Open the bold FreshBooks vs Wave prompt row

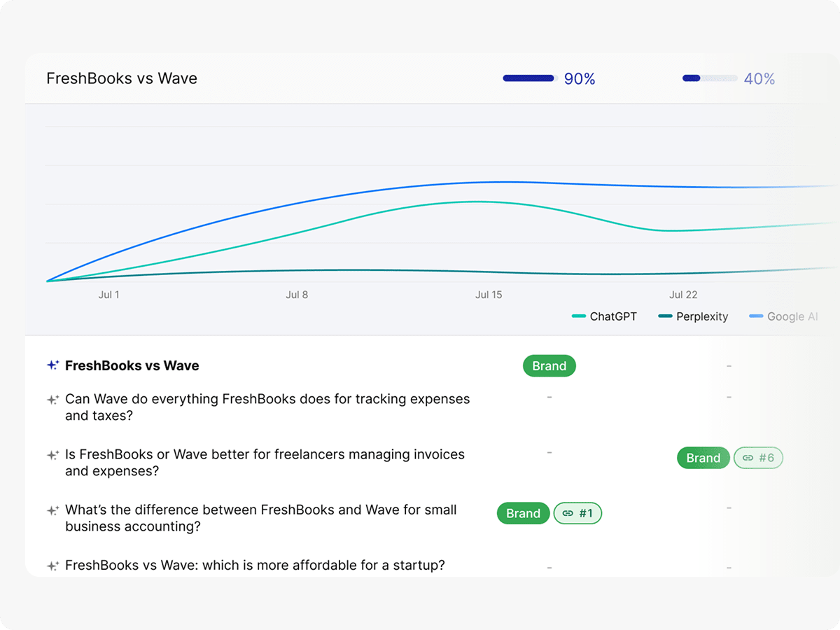tap(132, 365)
